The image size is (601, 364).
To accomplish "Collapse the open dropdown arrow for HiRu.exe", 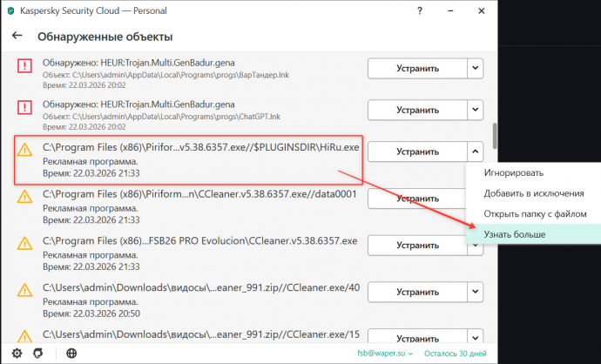I will pos(475,152).
